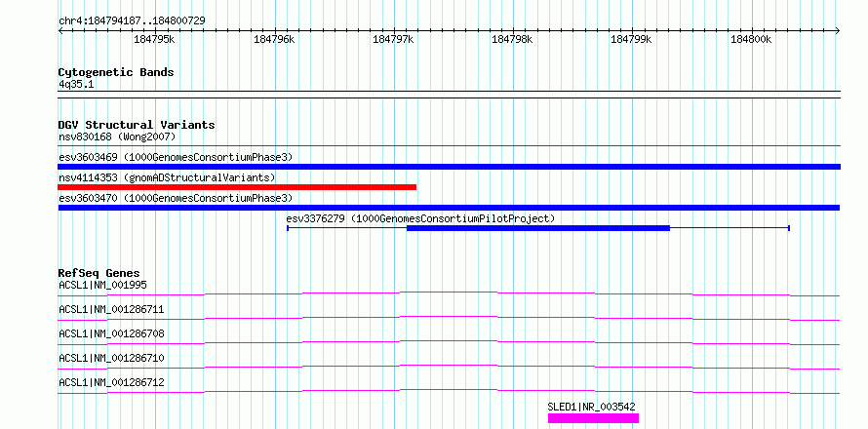Image resolution: width=868 pixels, height=429 pixels.
Task: Open variant nsv4114353 gnomAD label
Action: click(167, 177)
